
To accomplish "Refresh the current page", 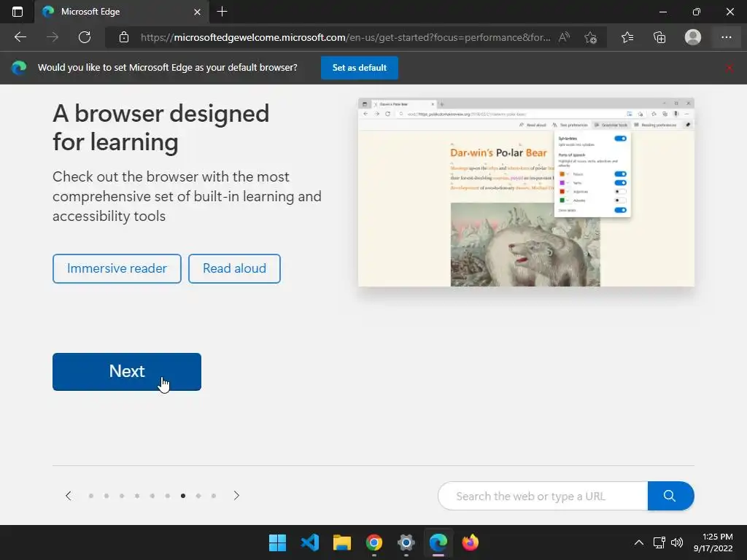I will click(85, 37).
